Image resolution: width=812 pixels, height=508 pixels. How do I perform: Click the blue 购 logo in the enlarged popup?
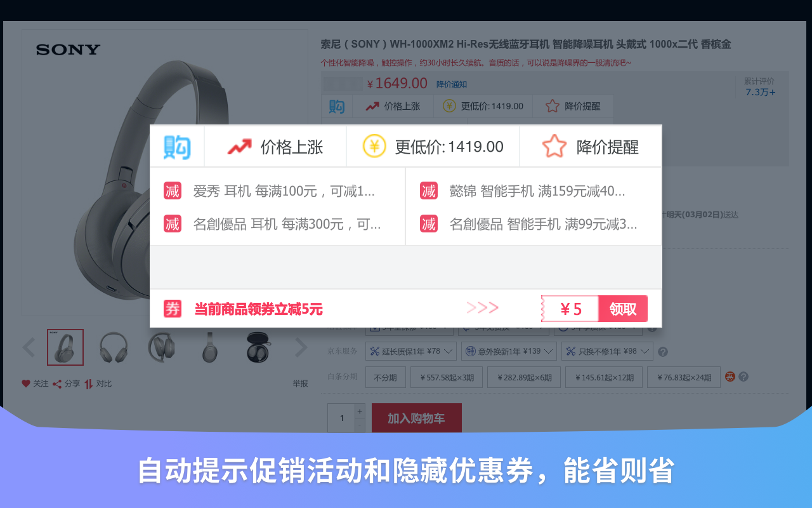coord(177,147)
